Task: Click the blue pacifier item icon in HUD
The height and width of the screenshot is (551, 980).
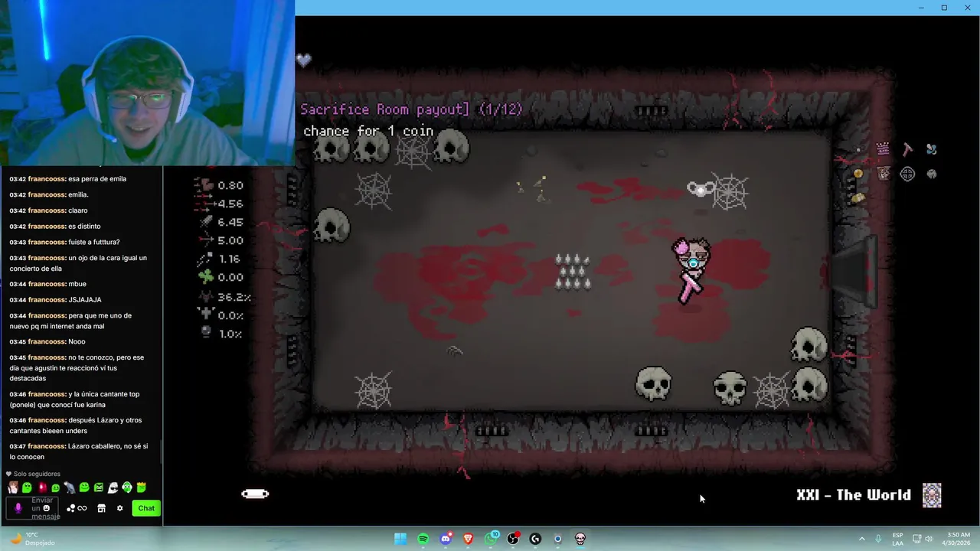Action: (x=932, y=149)
